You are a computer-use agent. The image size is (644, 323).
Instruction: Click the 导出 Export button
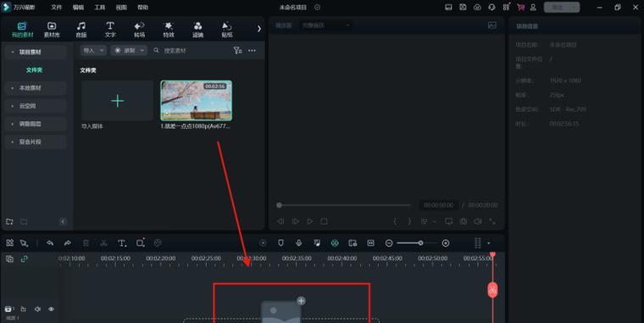[x=562, y=8]
